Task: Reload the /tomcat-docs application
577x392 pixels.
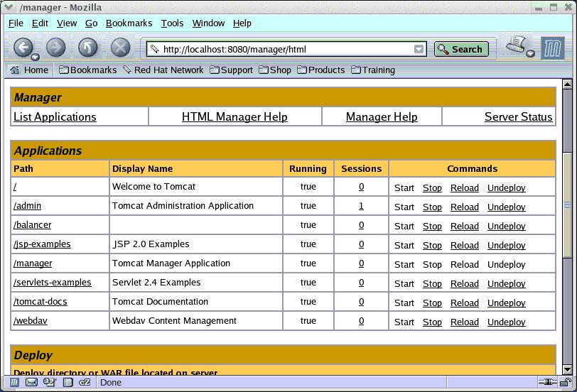Action: [465, 303]
